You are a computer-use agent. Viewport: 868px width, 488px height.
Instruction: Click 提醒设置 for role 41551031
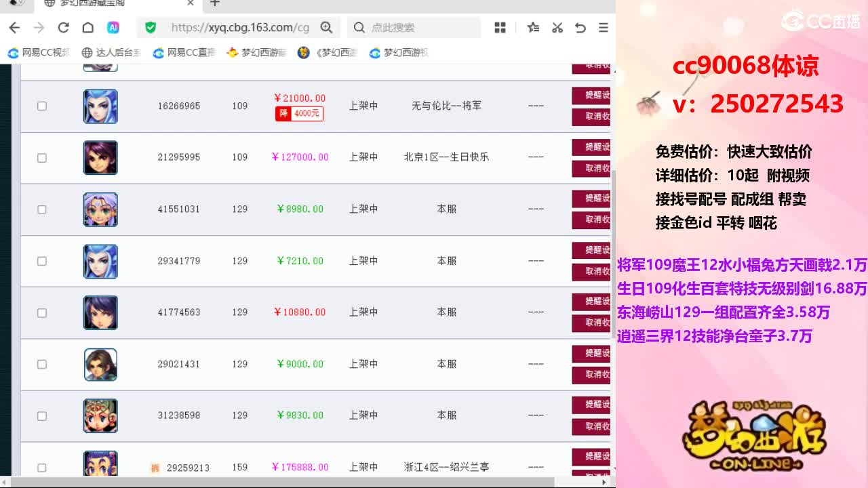click(x=591, y=198)
